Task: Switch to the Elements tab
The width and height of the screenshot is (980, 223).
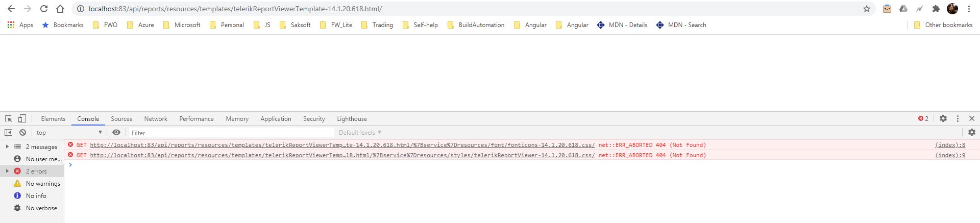Action: pos(53,119)
